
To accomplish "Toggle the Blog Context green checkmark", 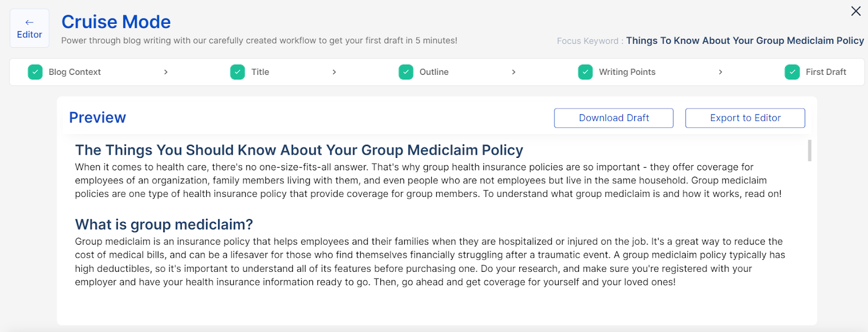I will coord(35,72).
